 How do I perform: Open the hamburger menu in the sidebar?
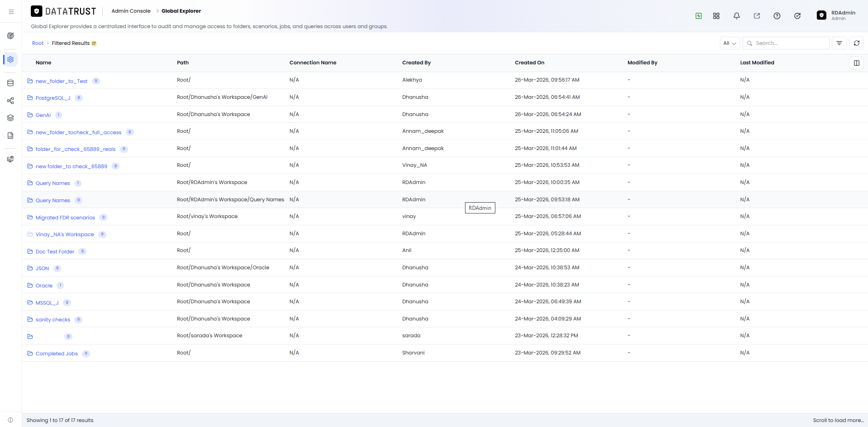click(11, 12)
